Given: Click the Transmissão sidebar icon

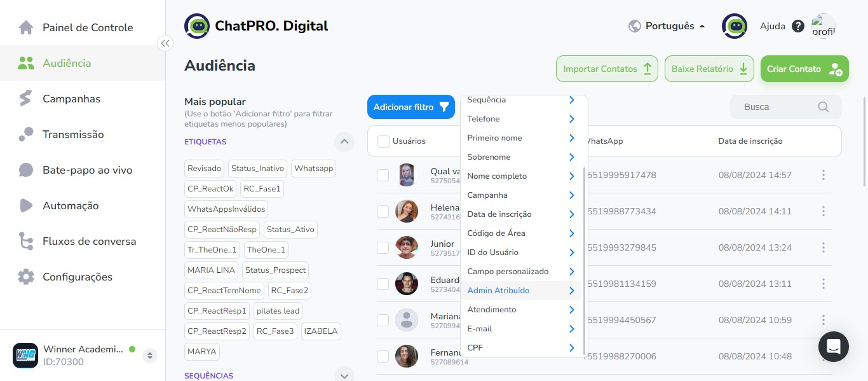Looking at the screenshot, I should click(x=26, y=134).
